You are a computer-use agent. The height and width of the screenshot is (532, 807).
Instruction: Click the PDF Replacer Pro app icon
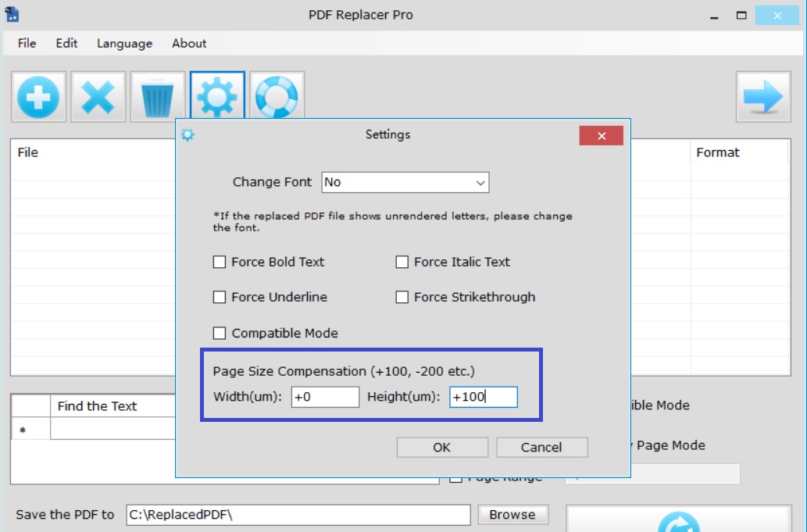click(x=12, y=14)
